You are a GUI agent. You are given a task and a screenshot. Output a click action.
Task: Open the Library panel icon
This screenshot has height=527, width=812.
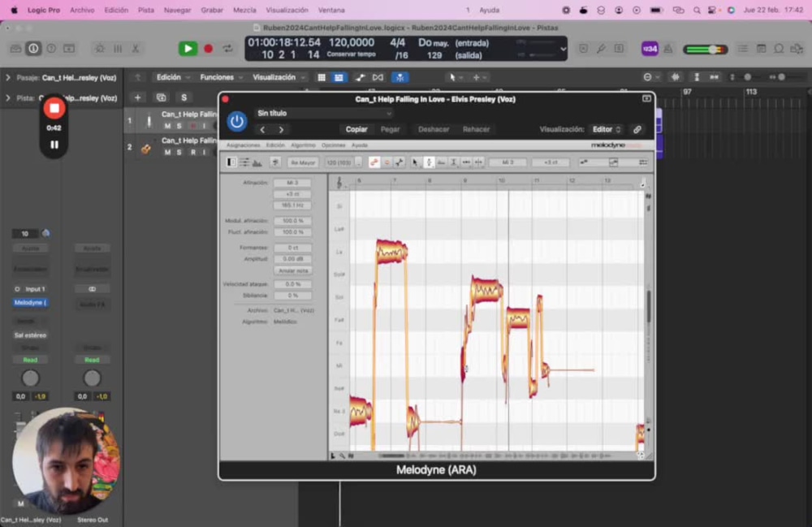click(15, 49)
